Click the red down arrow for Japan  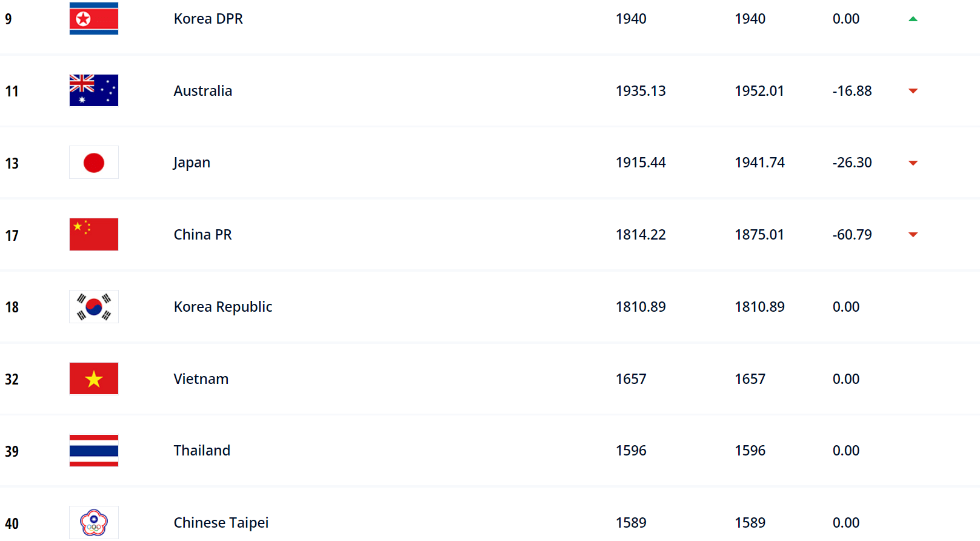[x=913, y=163]
